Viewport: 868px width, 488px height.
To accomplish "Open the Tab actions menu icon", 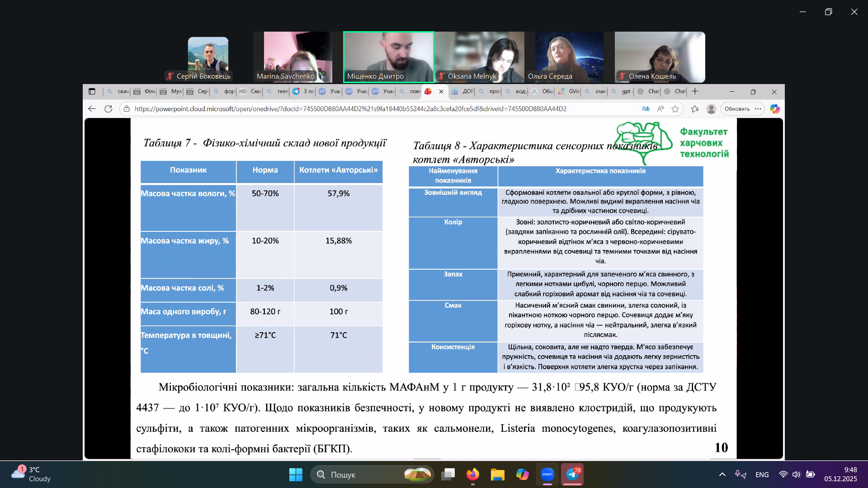I will [x=92, y=91].
